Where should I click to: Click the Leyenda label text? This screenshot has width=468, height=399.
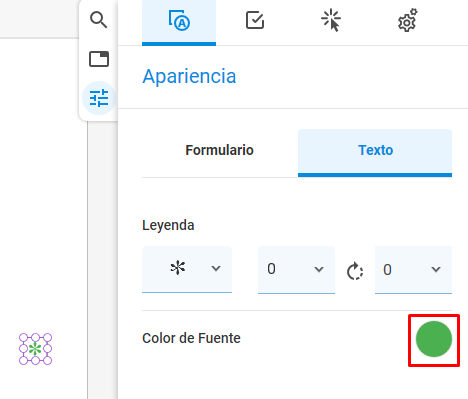tap(168, 226)
